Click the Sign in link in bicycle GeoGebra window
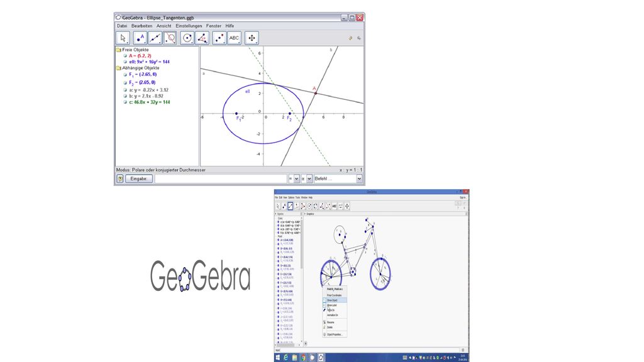Viewport: 644px width, 362px height. (x=462, y=197)
